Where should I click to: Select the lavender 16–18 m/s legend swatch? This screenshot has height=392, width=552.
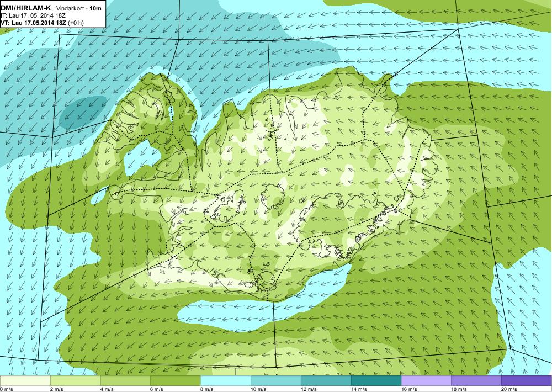pos(426,381)
